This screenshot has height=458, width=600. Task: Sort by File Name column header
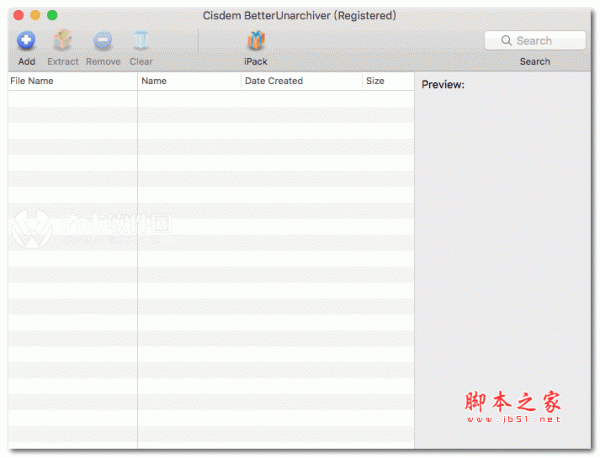[72, 81]
